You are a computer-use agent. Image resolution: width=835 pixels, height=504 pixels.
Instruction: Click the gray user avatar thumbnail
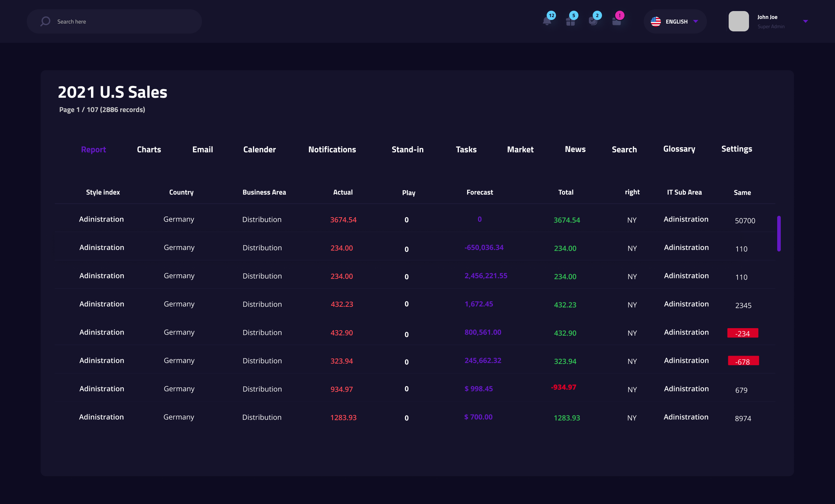click(x=739, y=21)
